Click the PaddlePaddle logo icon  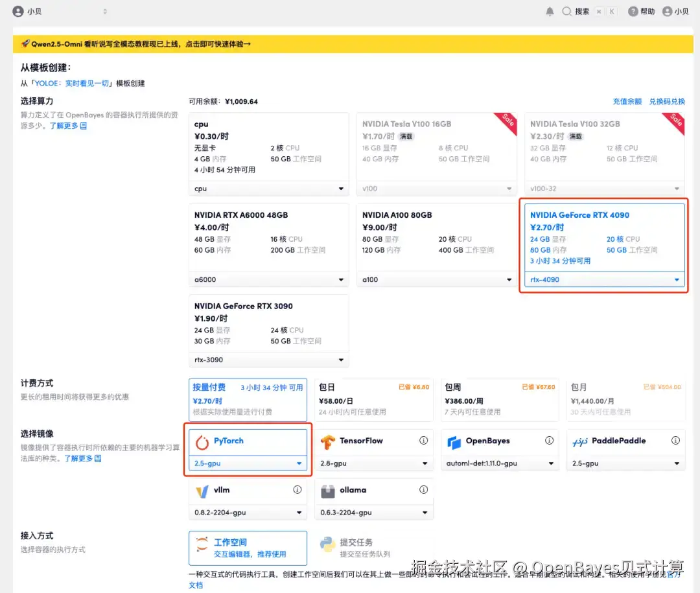(580, 442)
